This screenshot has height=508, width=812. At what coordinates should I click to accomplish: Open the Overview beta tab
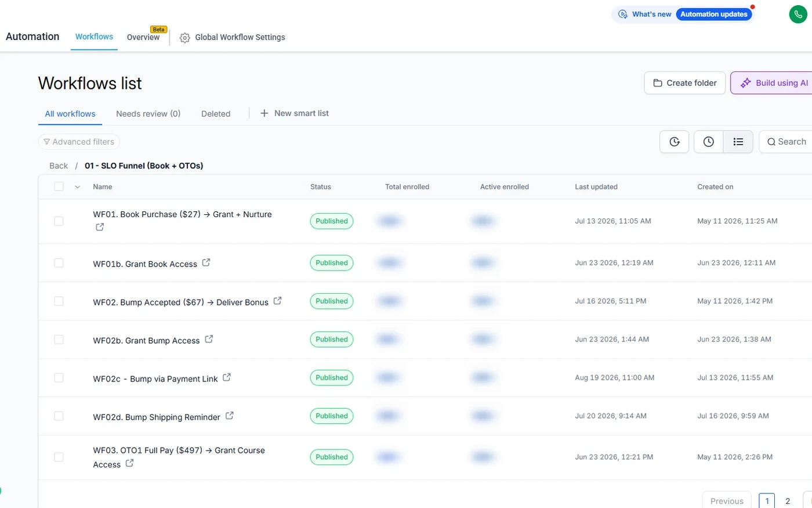[x=143, y=37]
